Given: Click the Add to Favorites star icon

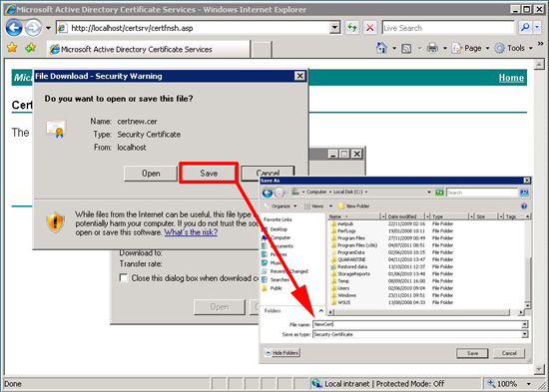Looking at the screenshot, I should [x=31, y=48].
